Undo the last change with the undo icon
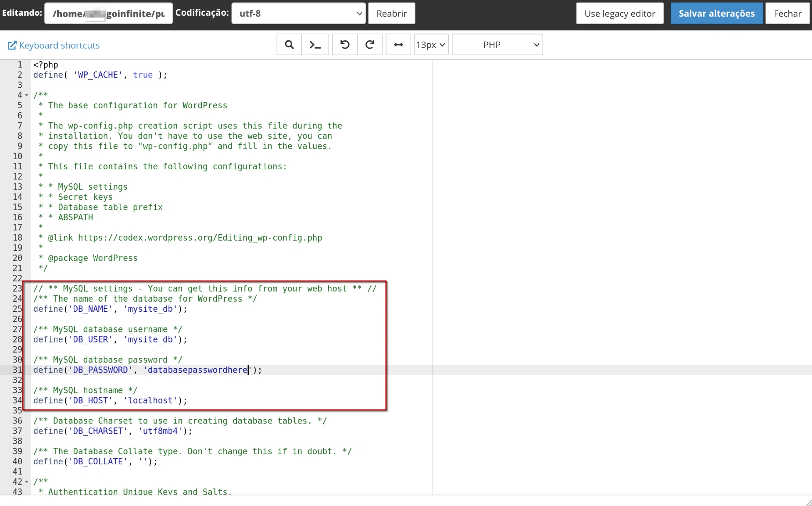 coord(345,44)
